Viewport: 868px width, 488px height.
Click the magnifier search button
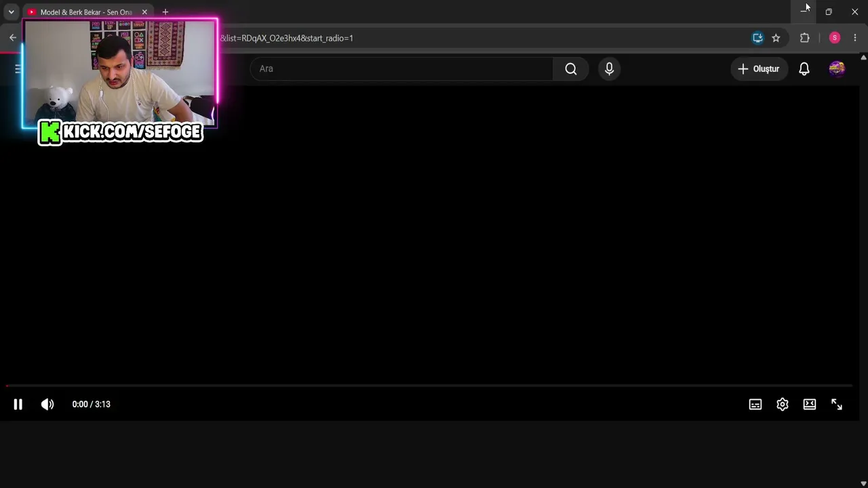(571, 68)
